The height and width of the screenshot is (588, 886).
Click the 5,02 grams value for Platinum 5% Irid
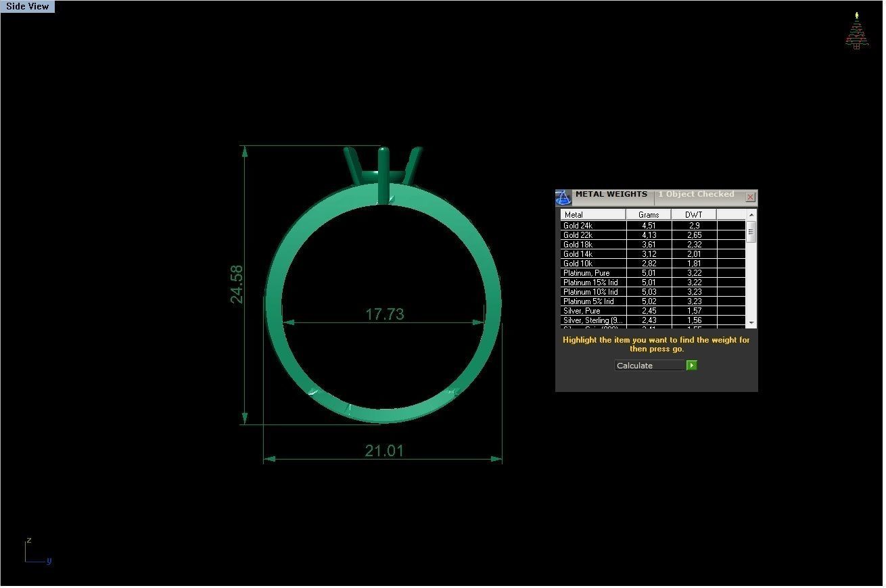(x=649, y=301)
